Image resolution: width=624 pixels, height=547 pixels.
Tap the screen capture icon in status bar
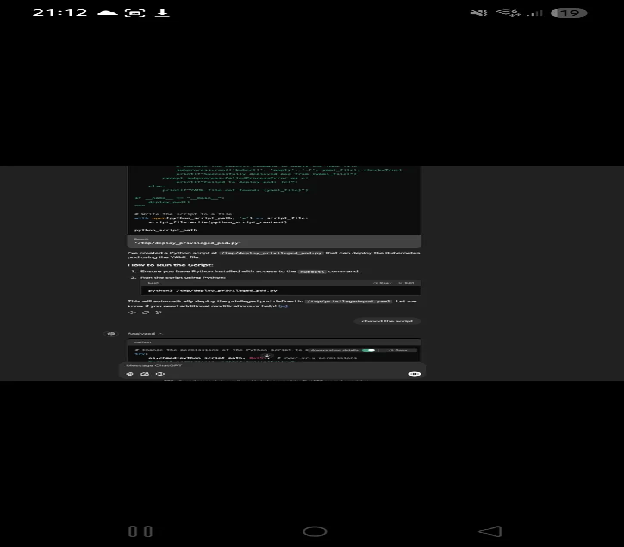pyautogui.click(x=135, y=13)
